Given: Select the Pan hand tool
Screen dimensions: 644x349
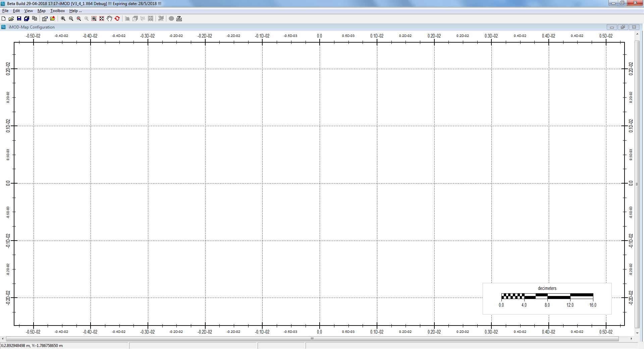Looking at the screenshot, I should point(109,19).
